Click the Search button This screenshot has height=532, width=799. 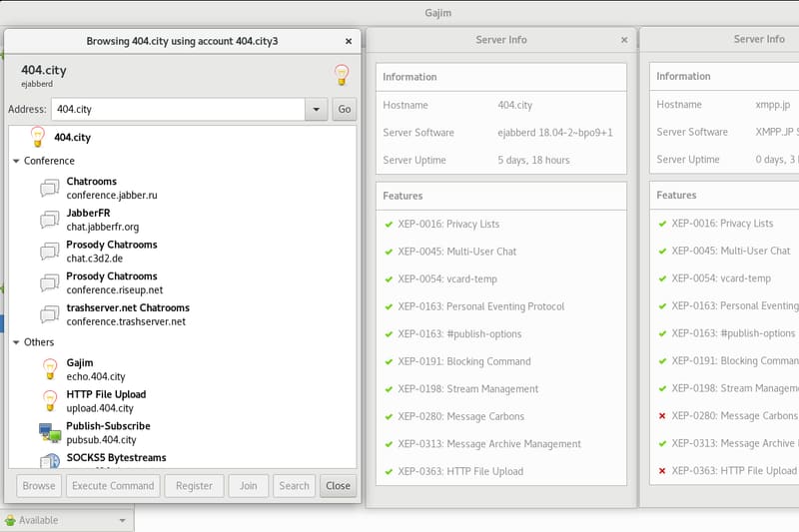294,486
